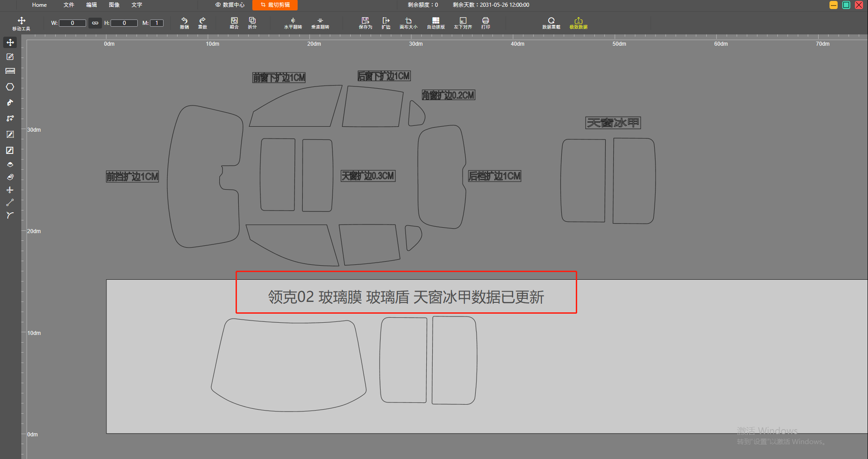Undo the last action (撤销)

click(184, 23)
